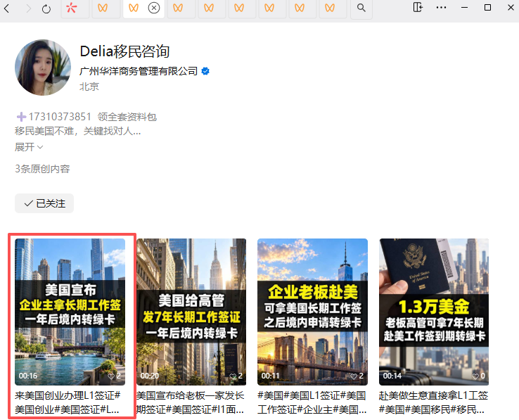This screenshot has height=420, width=519.
Task: Click company name 广州华洋商务管理有限公司
Action: pyautogui.click(x=139, y=71)
